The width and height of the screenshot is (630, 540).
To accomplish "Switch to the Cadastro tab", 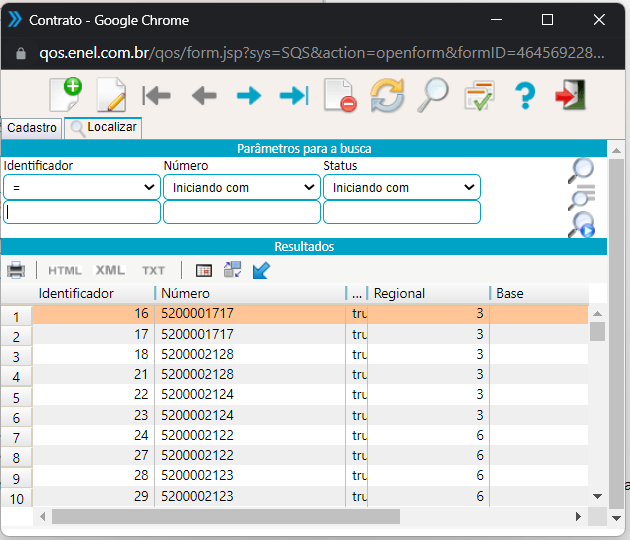I will (x=32, y=128).
